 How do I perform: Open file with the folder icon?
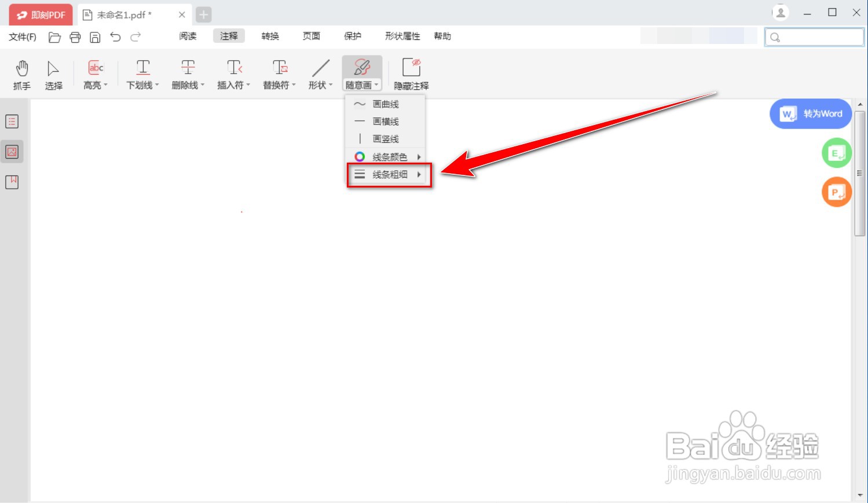(x=55, y=37)
